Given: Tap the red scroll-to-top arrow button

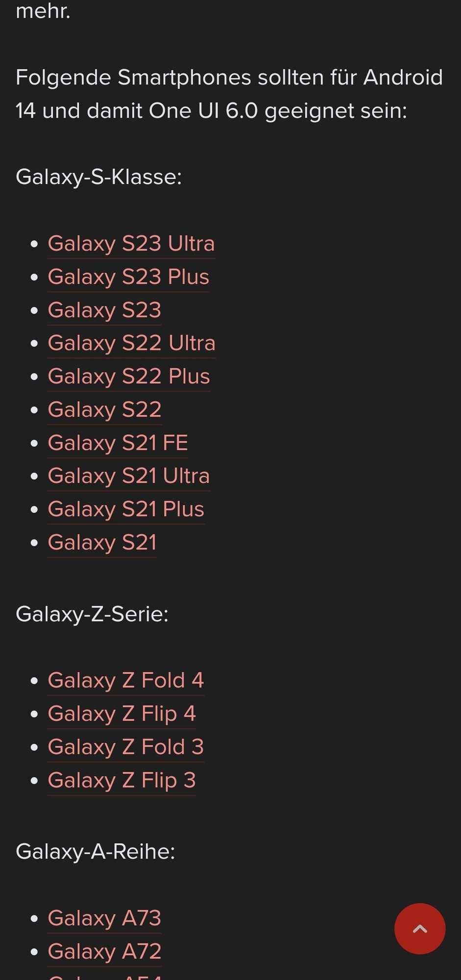Looking at the screenshot, I should point(420,929).
